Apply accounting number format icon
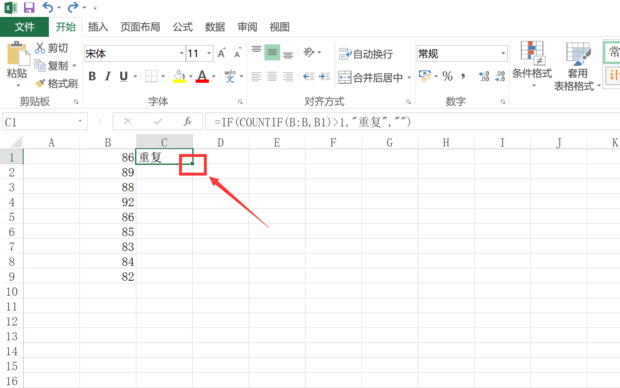 tap(425, 76)
